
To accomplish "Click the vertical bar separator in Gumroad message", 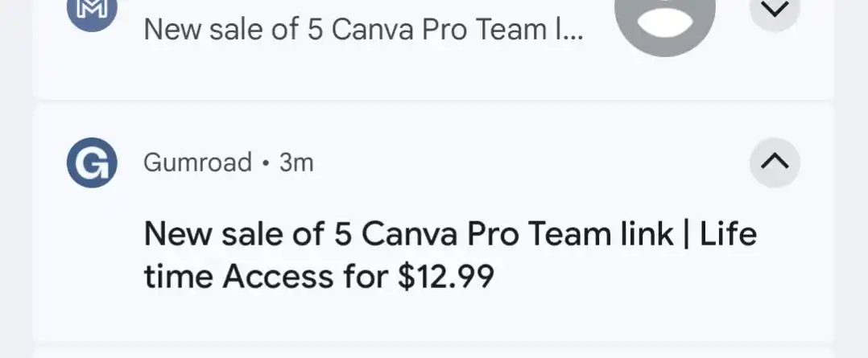I will 687,235.
